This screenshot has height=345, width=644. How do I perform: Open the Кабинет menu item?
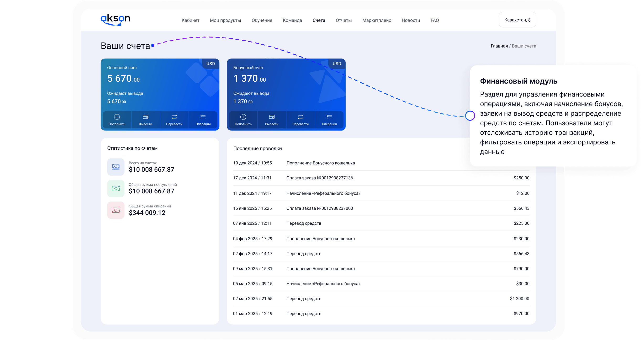(x=190, y=20)
